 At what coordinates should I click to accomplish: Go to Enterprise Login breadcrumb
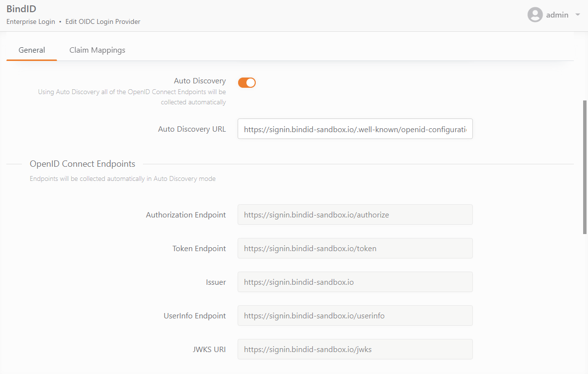pyautogui.click(x=31, y=21)
